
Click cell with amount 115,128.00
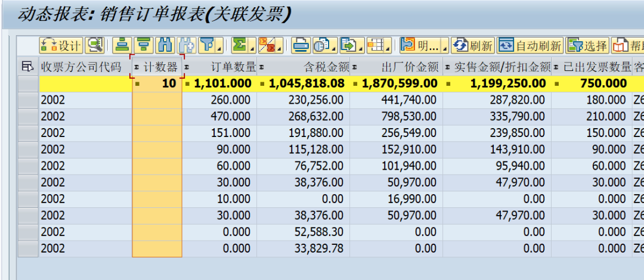coord(304,150)
